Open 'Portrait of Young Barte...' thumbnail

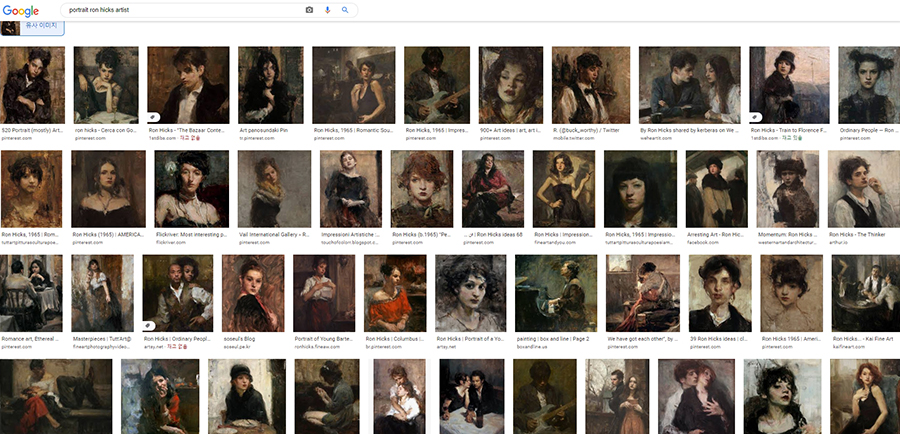pos(324,293)
